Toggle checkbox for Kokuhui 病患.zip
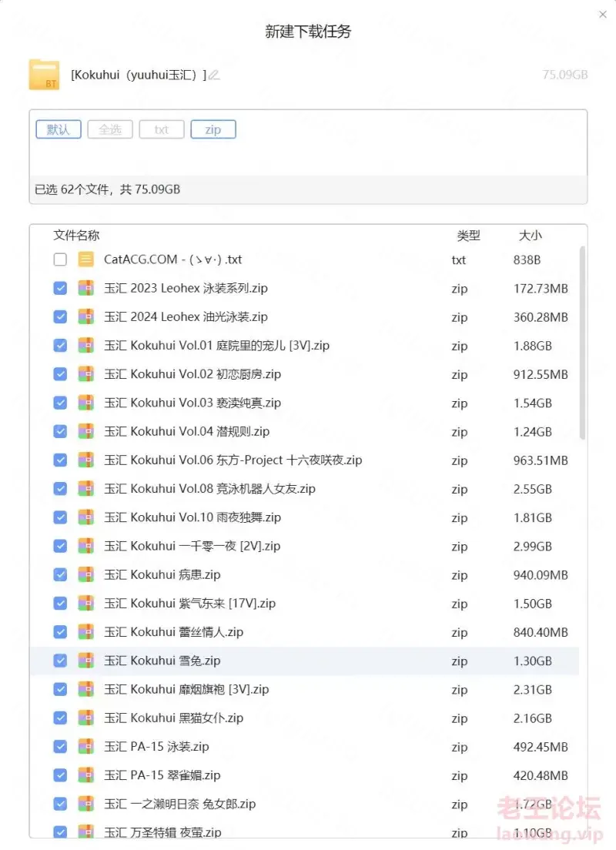The image size is (616, 850). coord(60,574)
